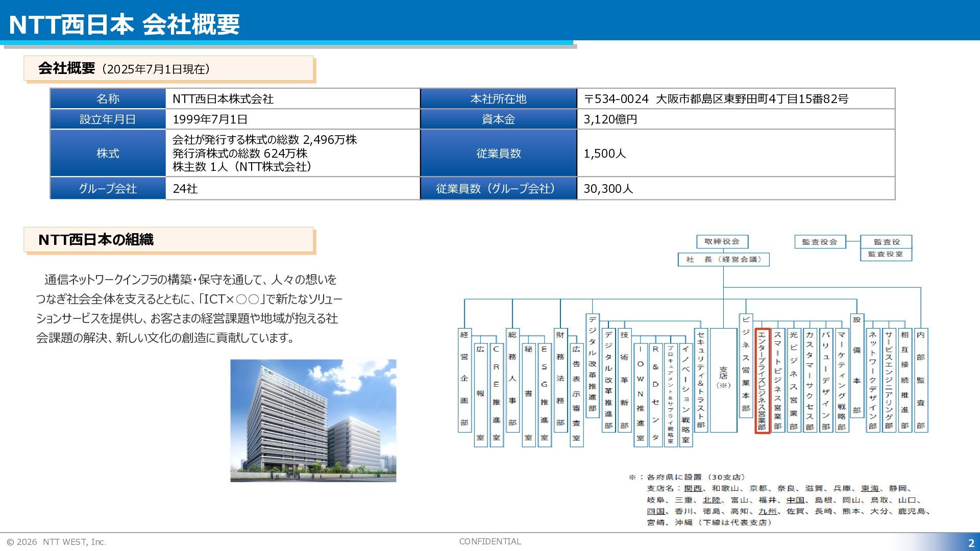This screenshot has width=980, height=551.
Task: Select the "IOWN推進室" org chart box
Action: 640,394
